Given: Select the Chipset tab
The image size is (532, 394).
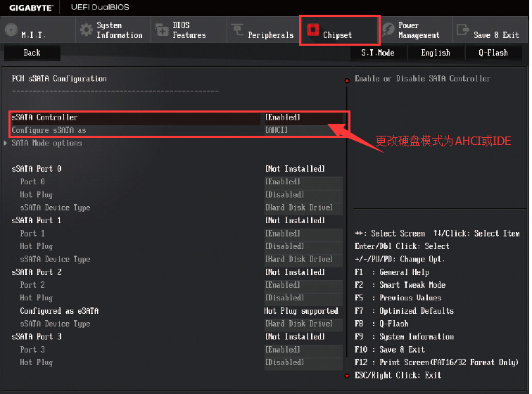Looking at the screenshot, I should 340,30.
